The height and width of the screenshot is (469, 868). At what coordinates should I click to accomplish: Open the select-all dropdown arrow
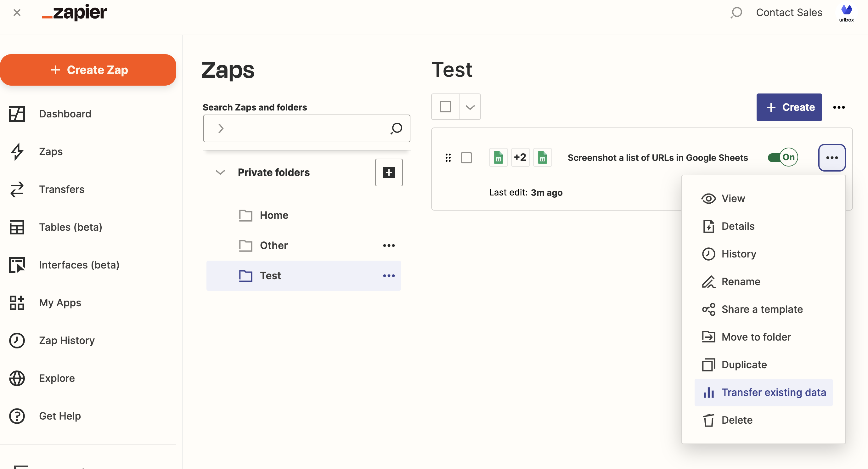click(470, 107)
